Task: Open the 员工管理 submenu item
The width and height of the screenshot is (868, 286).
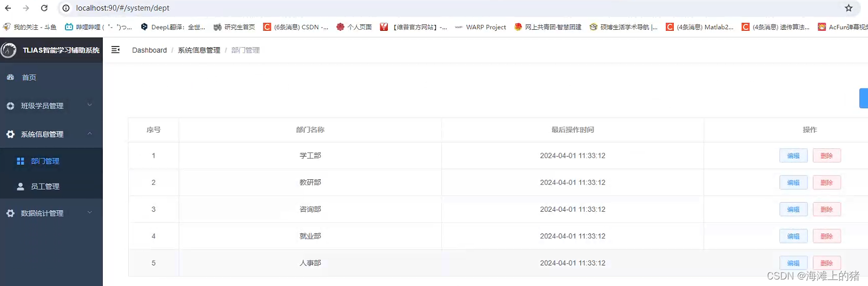Action: click(x=51, y=186)
